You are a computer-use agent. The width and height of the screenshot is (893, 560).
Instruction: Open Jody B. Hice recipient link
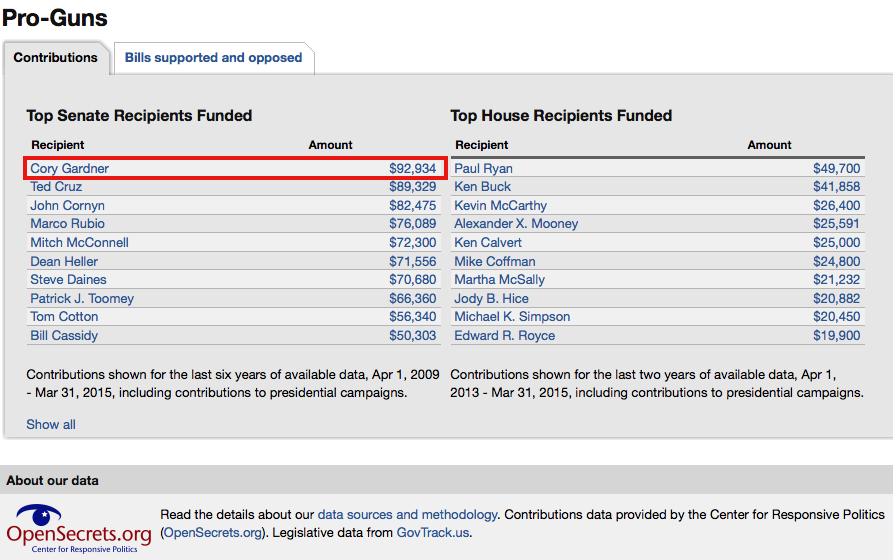[491, 299]
